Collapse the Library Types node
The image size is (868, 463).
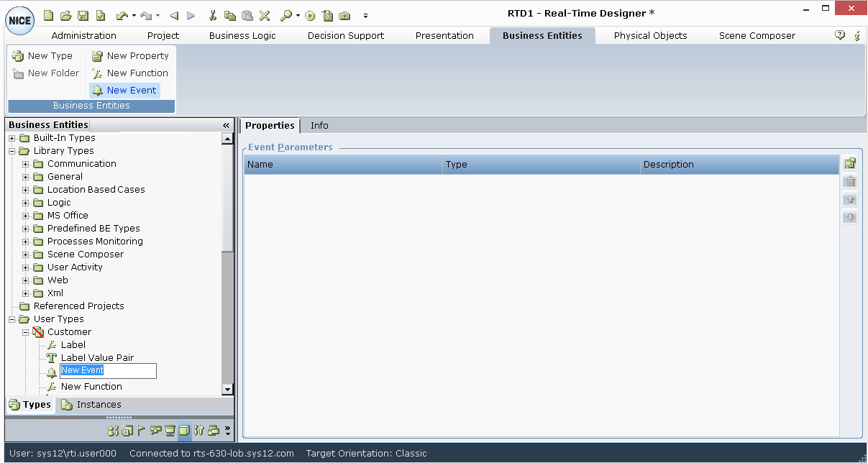tap(12, 151)
